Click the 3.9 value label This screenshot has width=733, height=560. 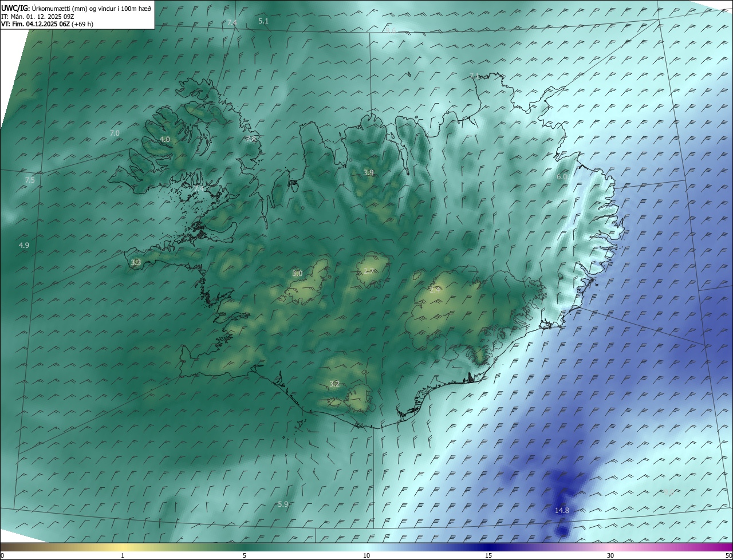368,172
